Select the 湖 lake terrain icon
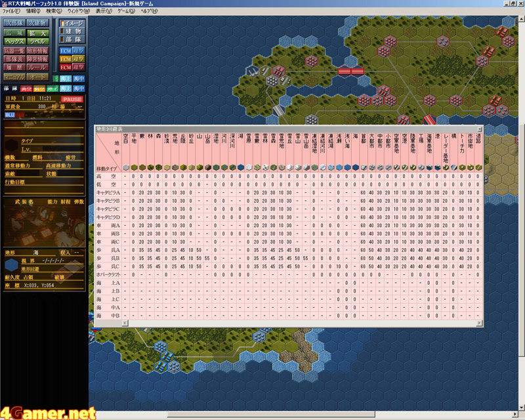The width and height of the screenshot is (525, 420). point(240,167)
